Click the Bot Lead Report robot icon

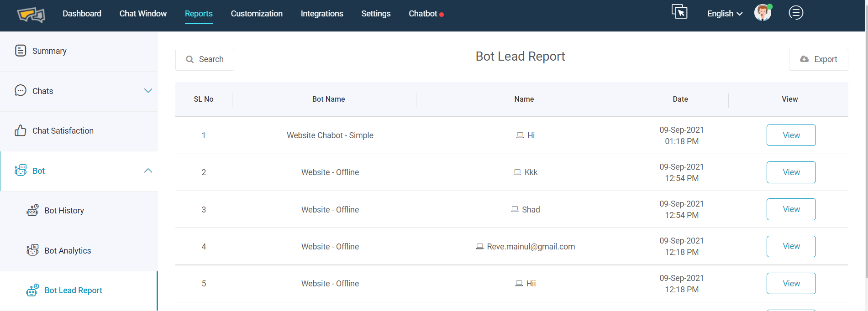[32, 290]
